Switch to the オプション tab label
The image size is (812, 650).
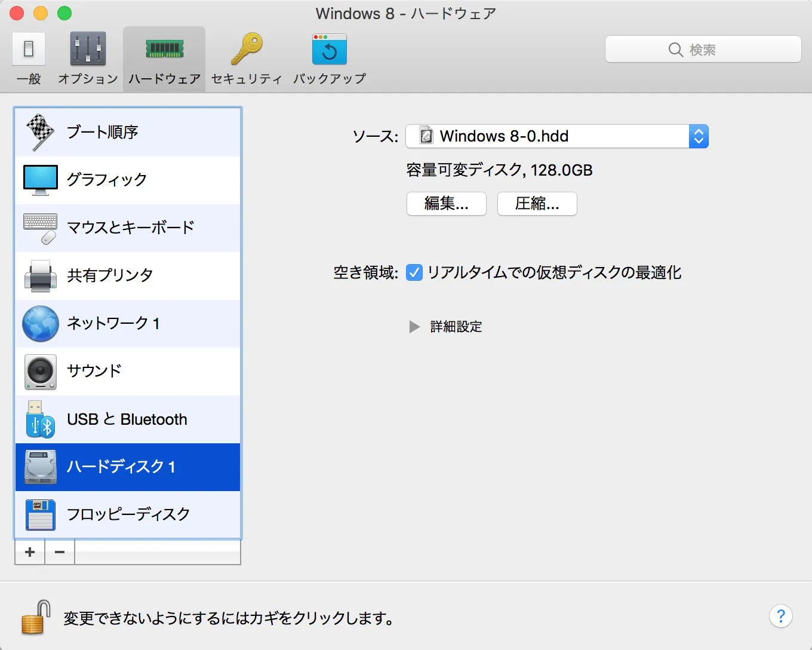pos(88,79)
